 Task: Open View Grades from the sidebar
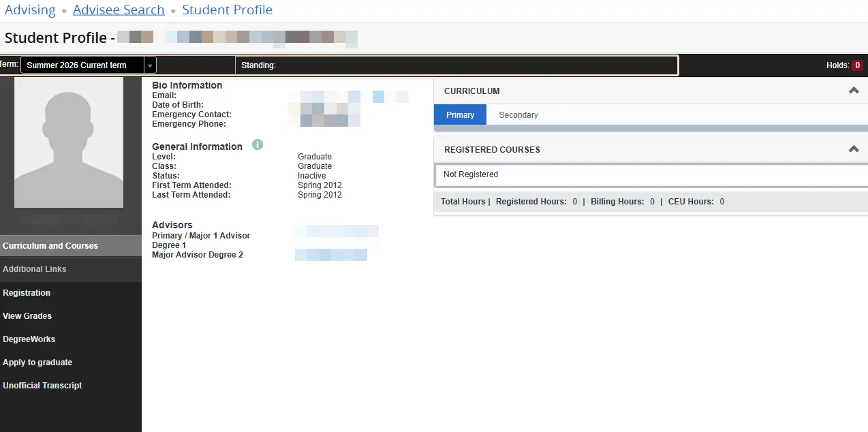point(27,316)
